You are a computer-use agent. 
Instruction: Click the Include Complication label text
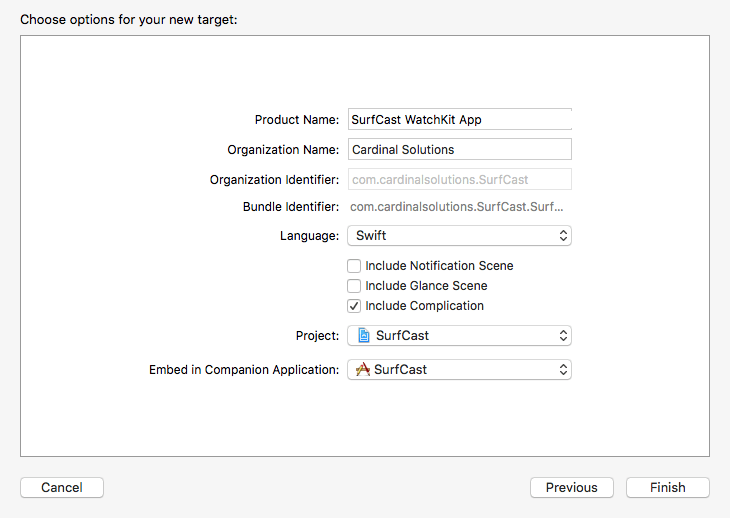pyautogui.click(x=424, y=306)
